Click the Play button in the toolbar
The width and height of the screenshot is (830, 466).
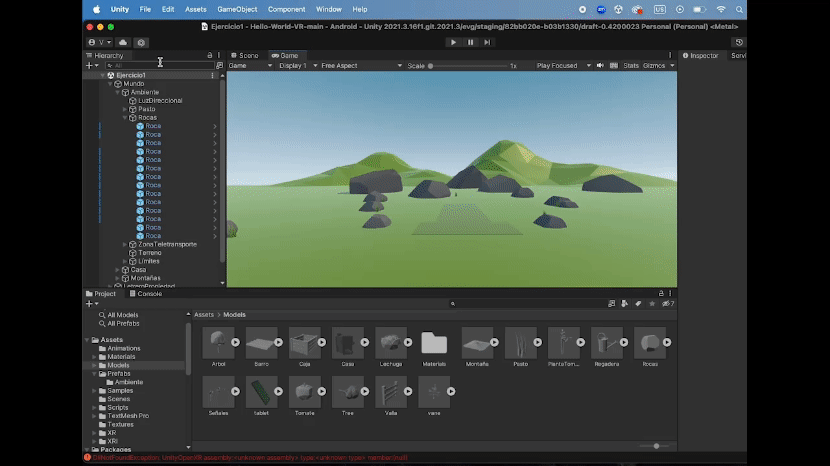(453, 42)
